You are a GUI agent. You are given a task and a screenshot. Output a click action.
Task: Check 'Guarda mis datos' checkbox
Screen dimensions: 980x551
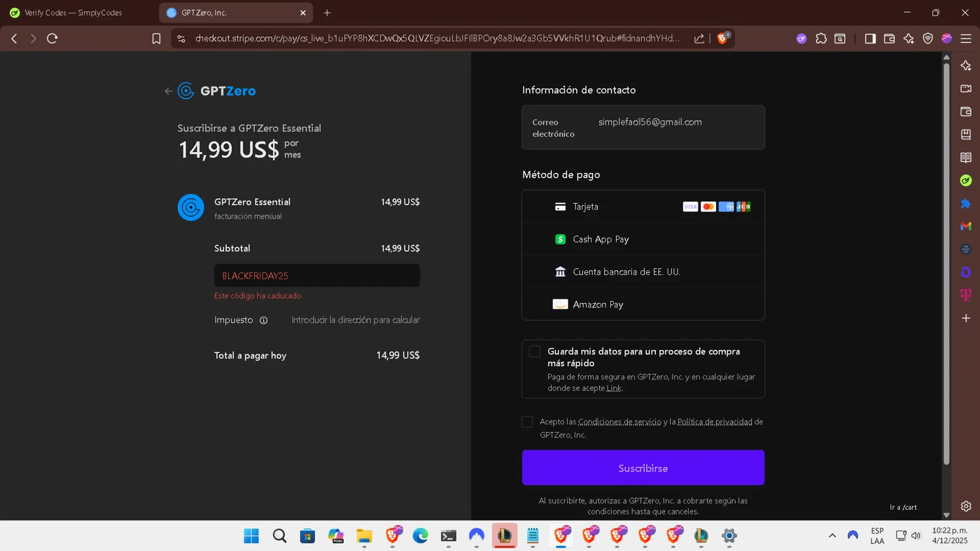[x=535, y=351]
